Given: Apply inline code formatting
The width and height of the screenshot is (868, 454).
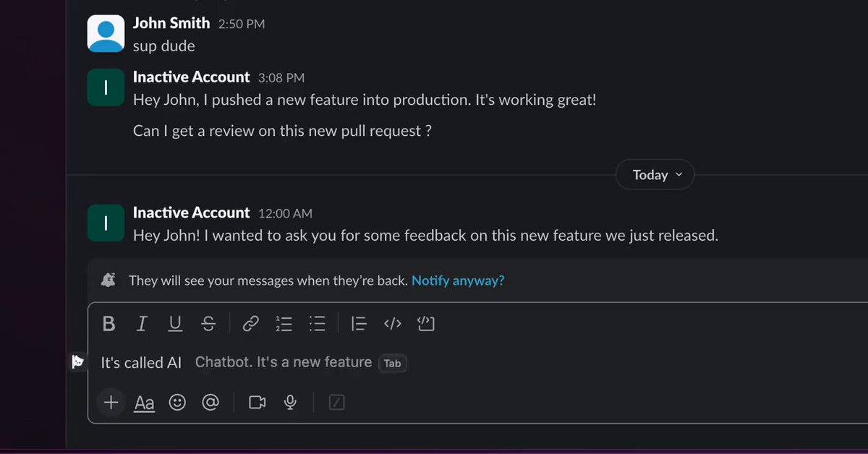Looking at the screenshot, I should tap(392, 324).
